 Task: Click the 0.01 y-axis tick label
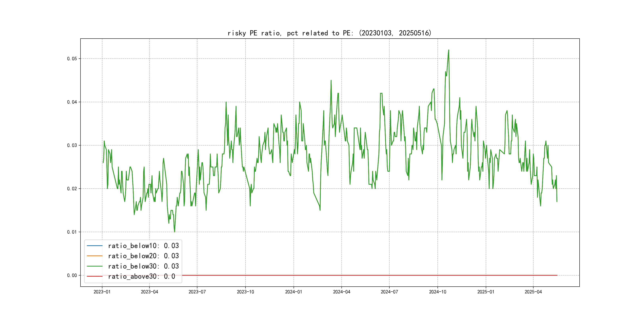pyautogui.click(x=72, y=232)
